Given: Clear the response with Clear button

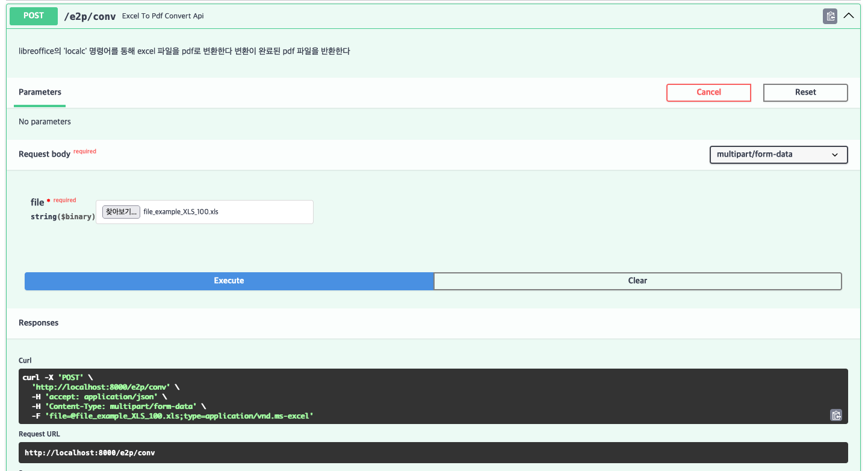Looking at the screenshot, I should 637,281.
